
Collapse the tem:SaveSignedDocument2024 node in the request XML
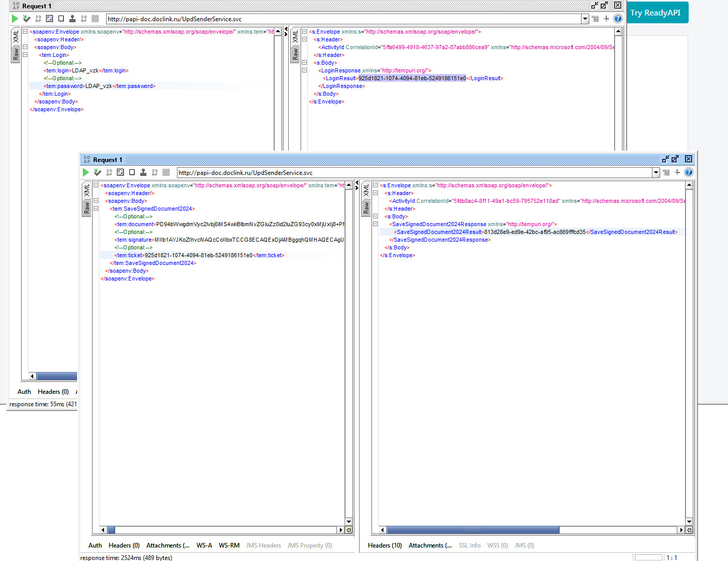(x=96, y=209)
